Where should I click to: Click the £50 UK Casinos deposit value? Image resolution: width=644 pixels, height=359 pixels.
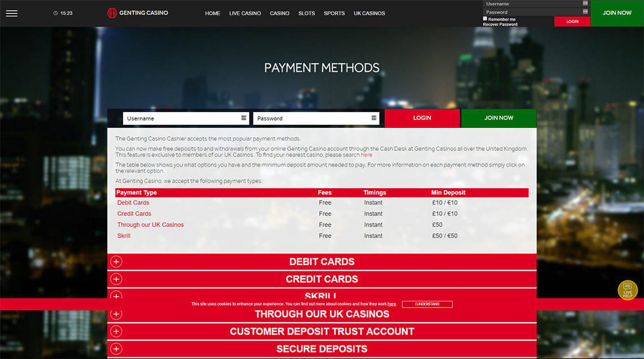pyautogui.click(x=437, y=225)
